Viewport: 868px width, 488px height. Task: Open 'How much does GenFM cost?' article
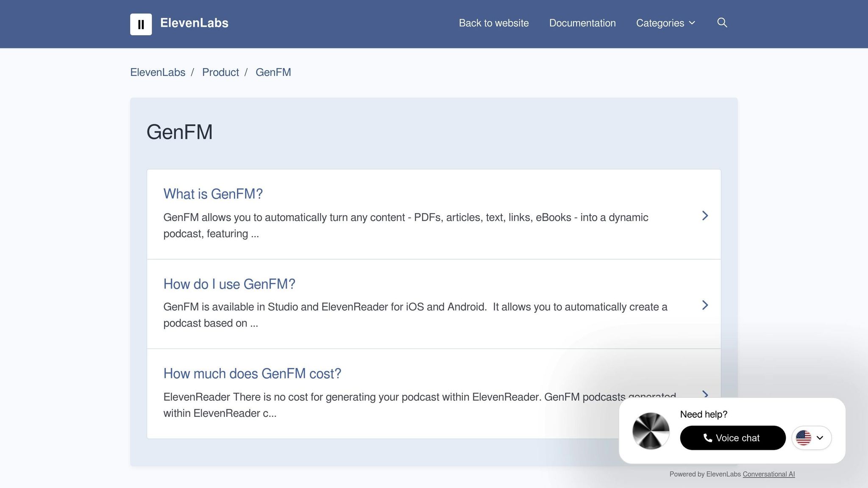252,374
